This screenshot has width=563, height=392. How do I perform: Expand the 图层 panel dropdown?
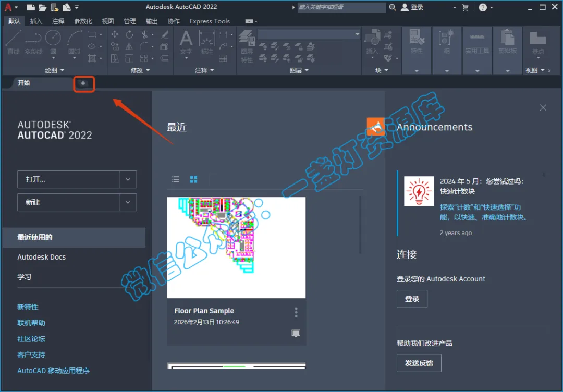299,70
